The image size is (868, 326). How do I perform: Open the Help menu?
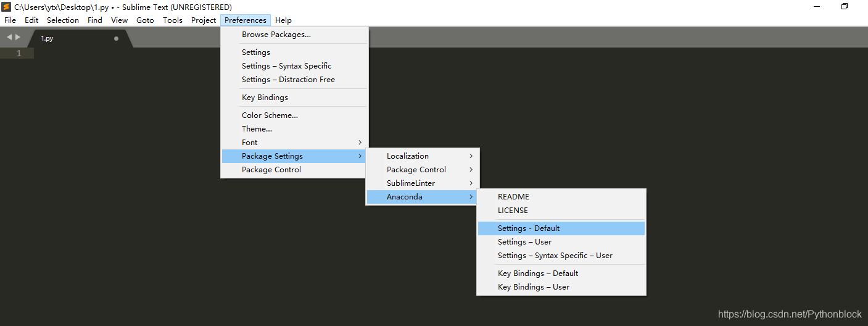click(x=284, y=20)
